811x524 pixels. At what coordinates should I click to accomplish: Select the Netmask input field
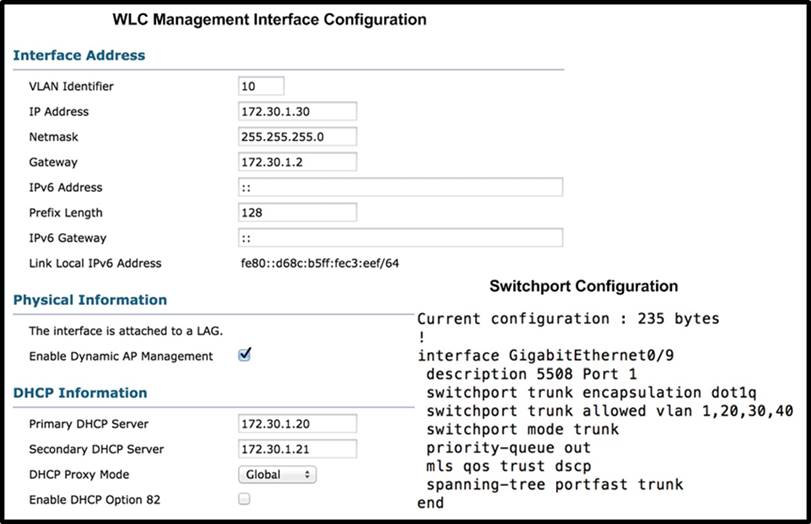tap(297, 137)
